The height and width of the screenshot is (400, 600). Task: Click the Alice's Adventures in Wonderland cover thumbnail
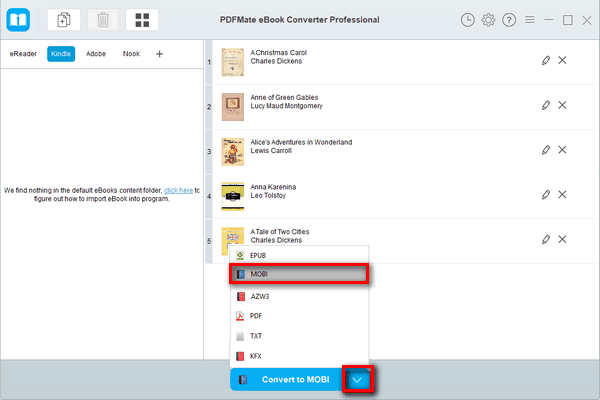click(233, 152)
